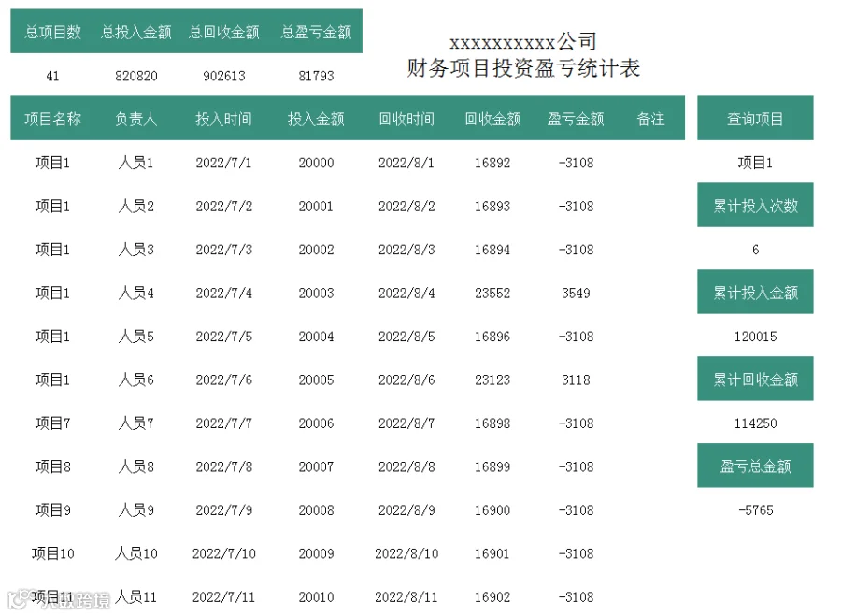Click the 总项目数 summary header
841x616 pixels.
[52, 32]
